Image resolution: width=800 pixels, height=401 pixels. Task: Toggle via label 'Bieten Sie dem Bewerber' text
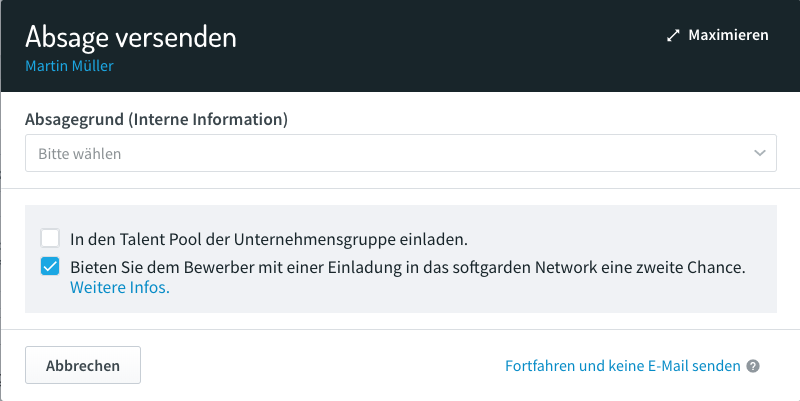pyautogui.click(x=408, y=267)
